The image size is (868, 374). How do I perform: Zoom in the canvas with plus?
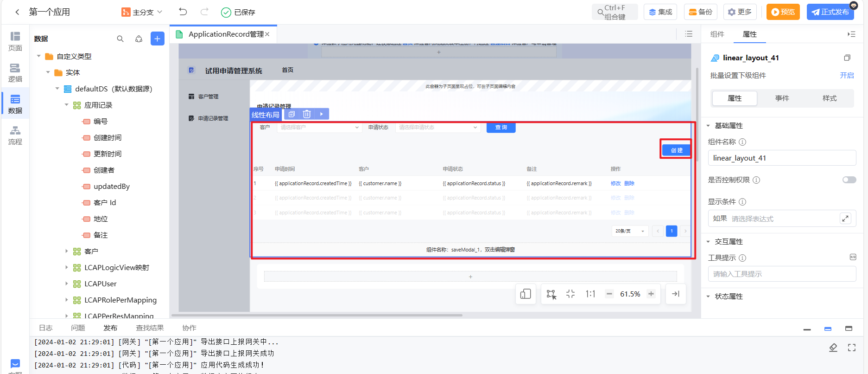(651, 294)
